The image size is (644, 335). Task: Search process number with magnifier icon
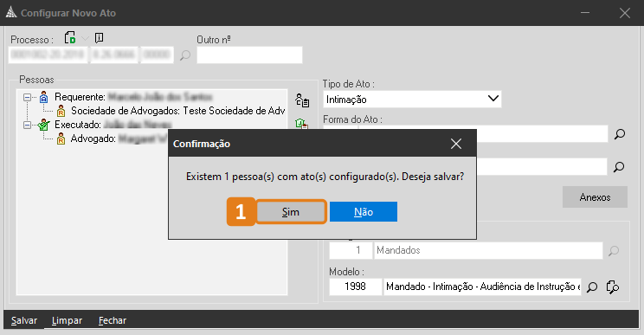click(x=185, y=55)
